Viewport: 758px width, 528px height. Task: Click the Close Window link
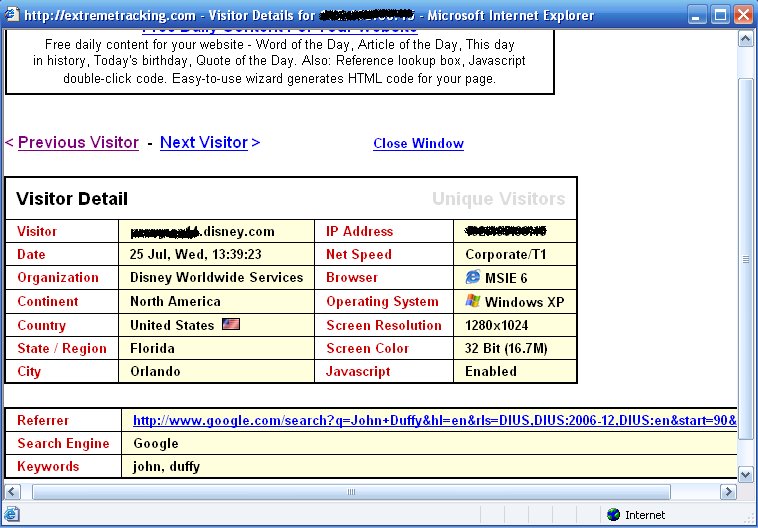coord(419,144)
